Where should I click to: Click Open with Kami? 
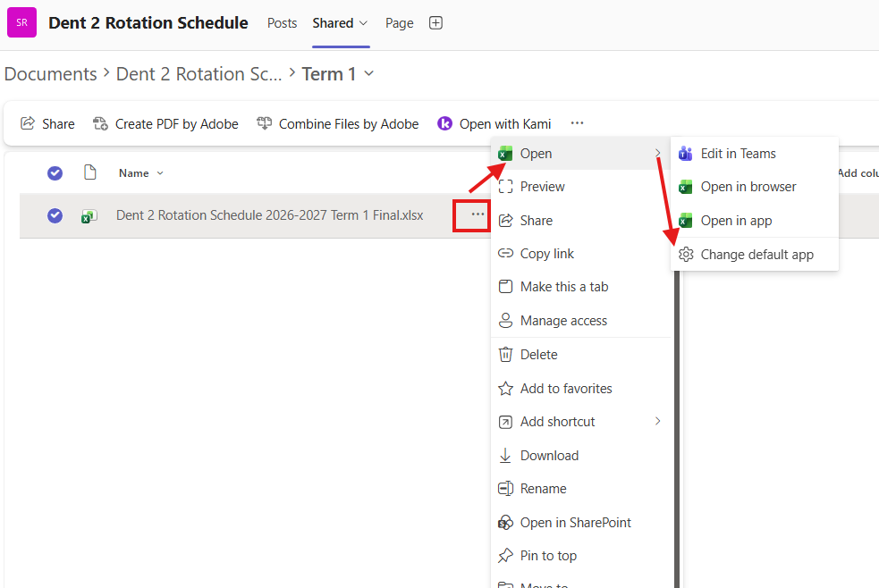[x=494, y=123]
